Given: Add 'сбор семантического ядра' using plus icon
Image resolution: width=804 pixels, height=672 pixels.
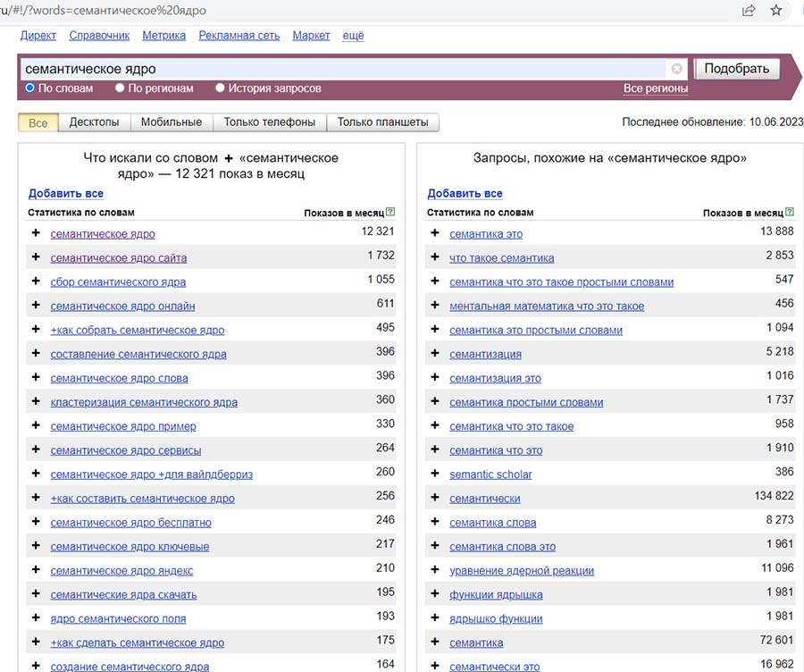Looking at the screenshot, I should [x=36, y=281].
